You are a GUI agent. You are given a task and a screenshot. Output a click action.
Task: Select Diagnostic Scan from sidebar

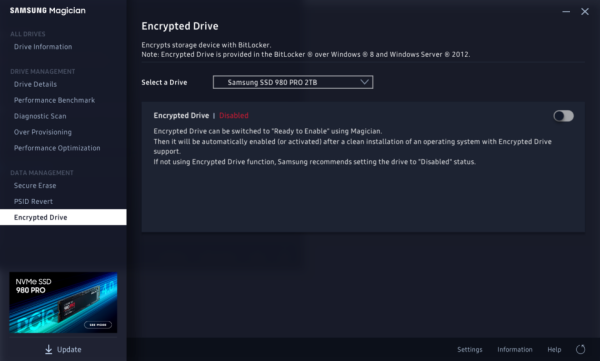click(x=40, y=116)
